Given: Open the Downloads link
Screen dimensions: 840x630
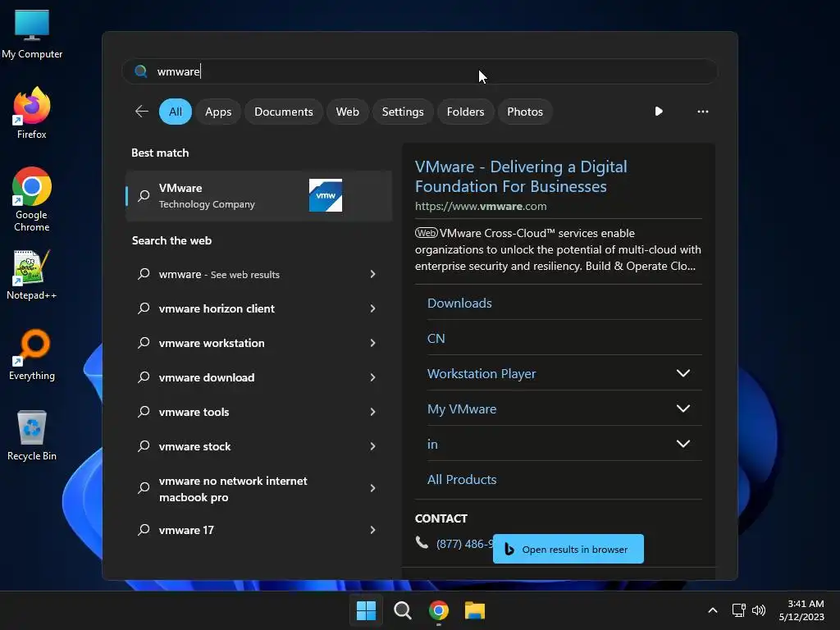Looking at the screenshot, I should coord(459,304).
